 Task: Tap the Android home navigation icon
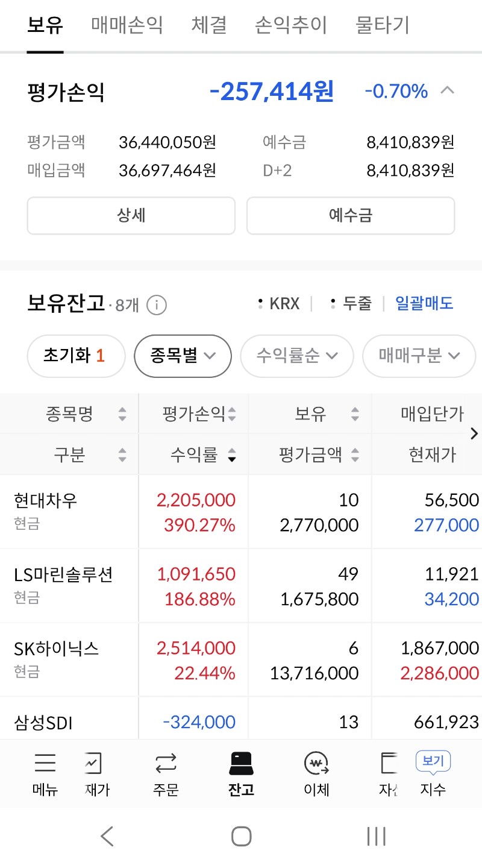click(x=241, y=836)
